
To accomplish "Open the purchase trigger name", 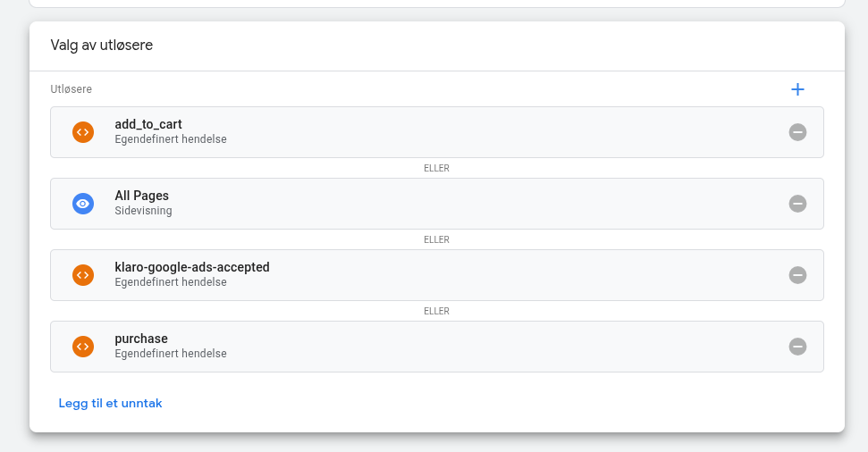I will coord(141,339).
